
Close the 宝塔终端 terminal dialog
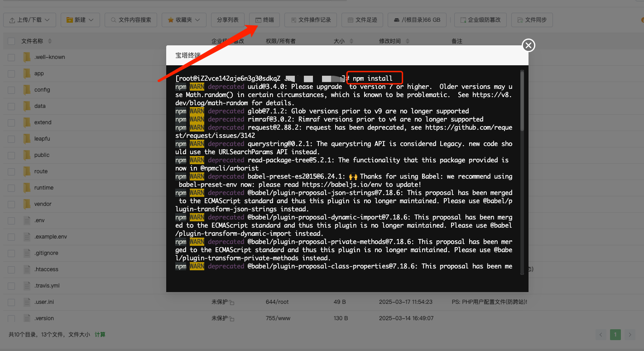point(529,45)
